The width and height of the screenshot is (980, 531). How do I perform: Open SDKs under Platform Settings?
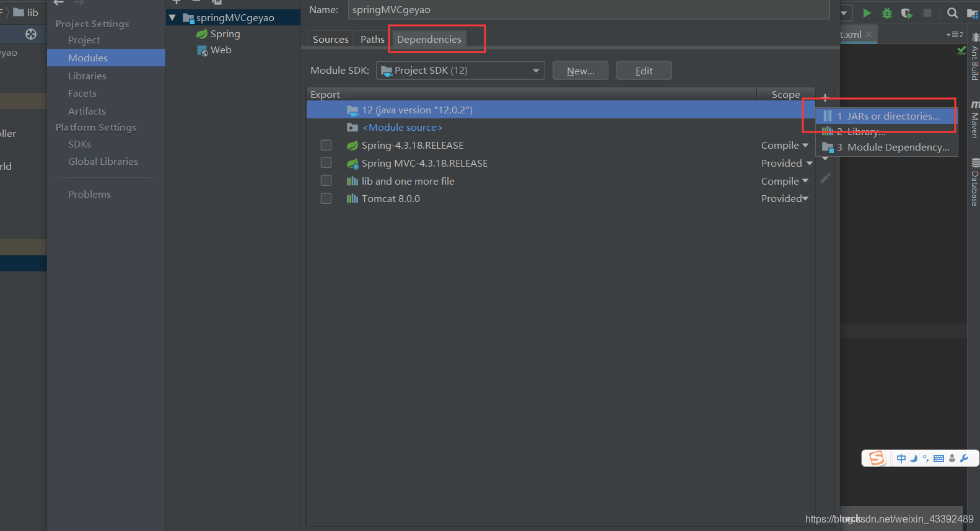(x=79, y=144)
